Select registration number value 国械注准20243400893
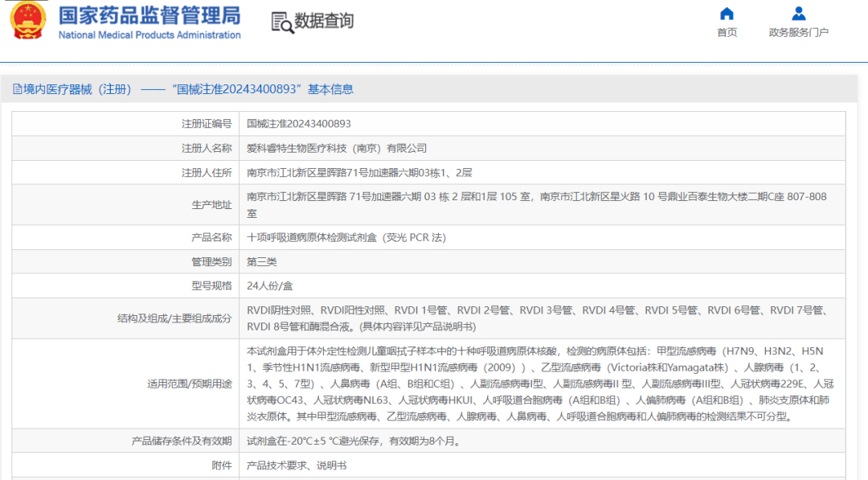 click(x=298, y=124)
